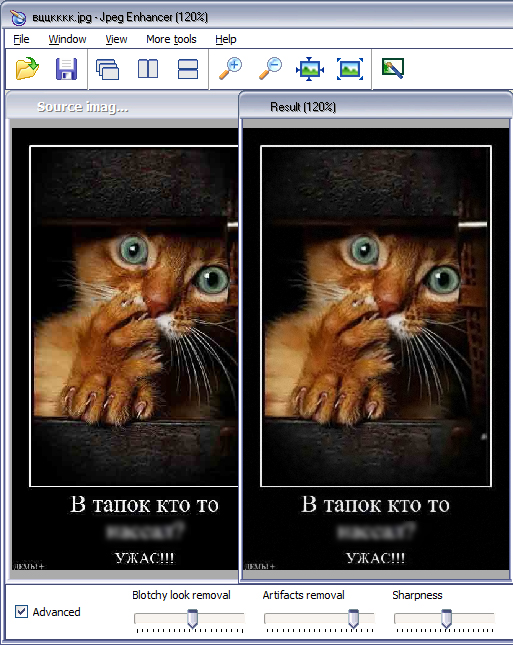The height and width of the screenshot is (645, 513).
Task: Open the Window menu
Action: coord(67,39)
